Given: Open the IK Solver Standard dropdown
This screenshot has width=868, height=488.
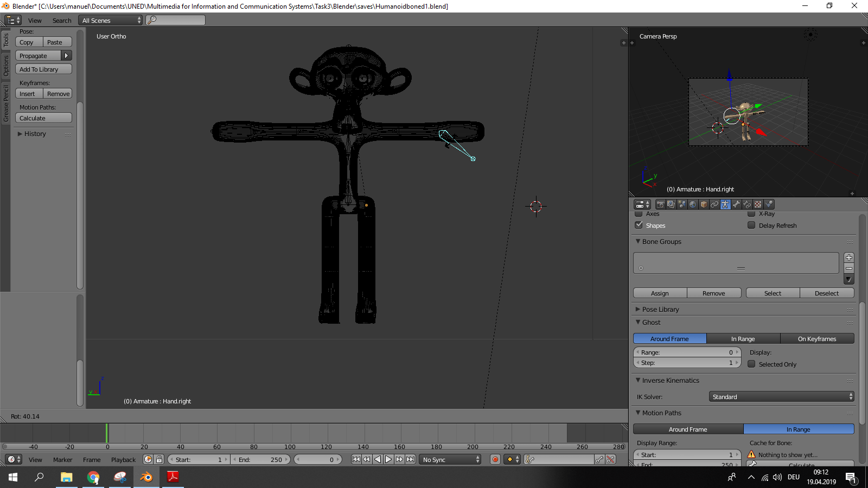Looking at the screenshot, I should coord(781,396).
